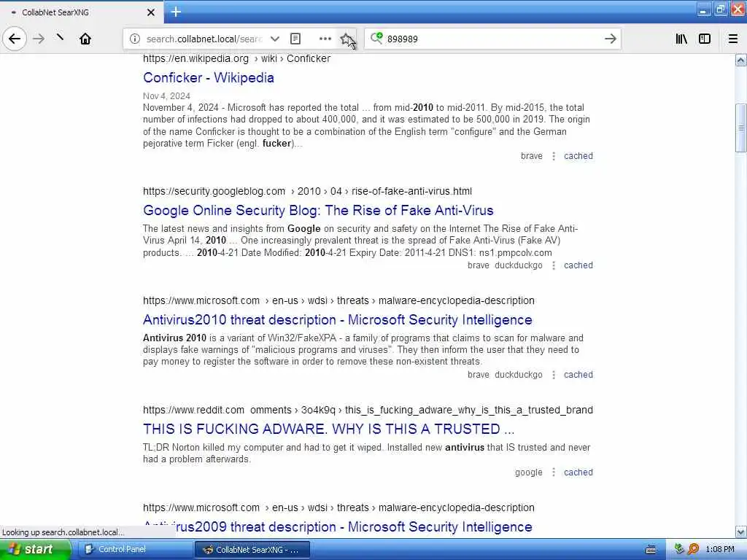Click the en.wikipedia.org Conficker URL
The width and height of the screenshot is (747, 560).
click(x=237, y=58)
